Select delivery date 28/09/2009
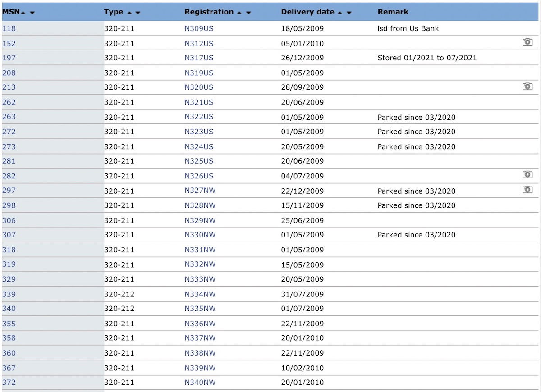The image size is (541, 392). [x=302, y=87]
